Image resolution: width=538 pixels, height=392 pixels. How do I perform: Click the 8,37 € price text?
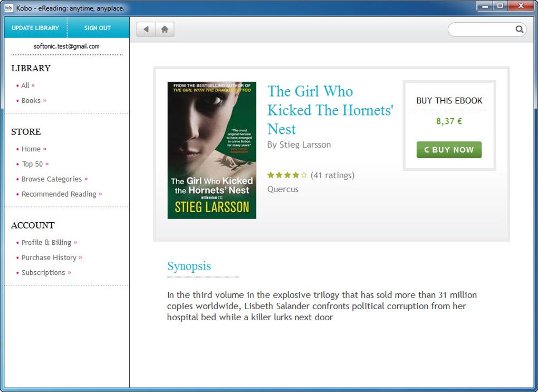click(x=449, y=121)
